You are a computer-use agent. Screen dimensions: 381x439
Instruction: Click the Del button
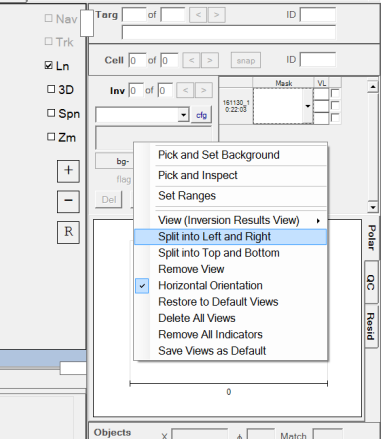(109, 200)
